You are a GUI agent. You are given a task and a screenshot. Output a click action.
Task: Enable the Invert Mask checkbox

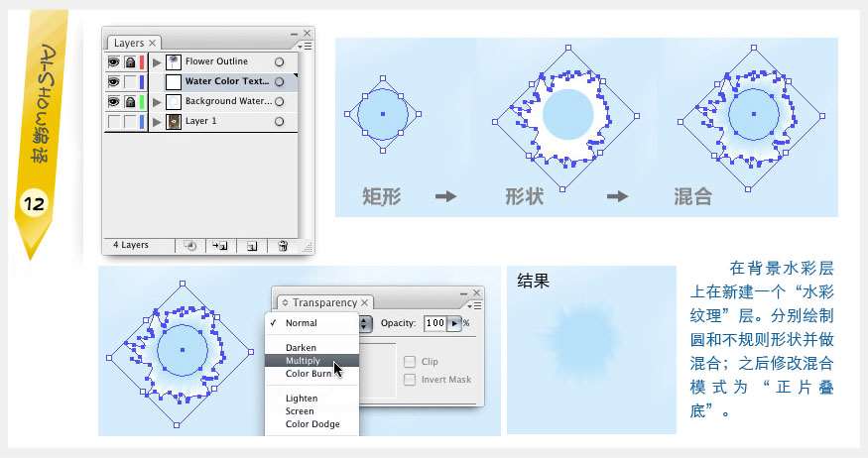[410, 380]
